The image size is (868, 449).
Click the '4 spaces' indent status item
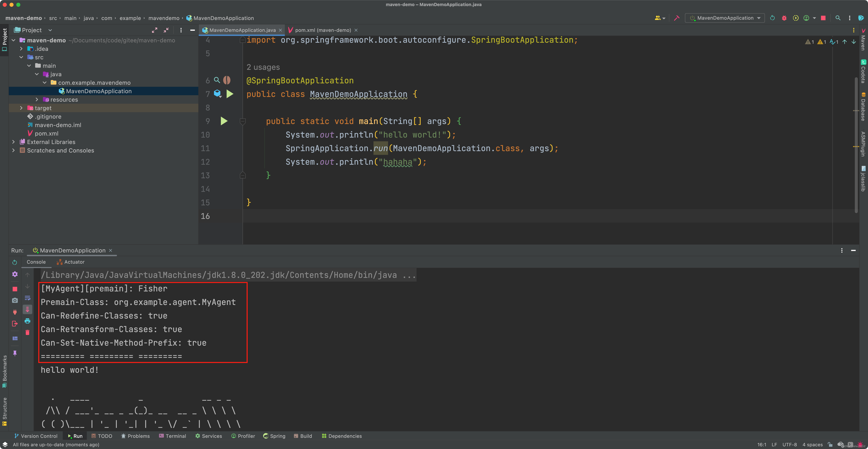[812, 445]
